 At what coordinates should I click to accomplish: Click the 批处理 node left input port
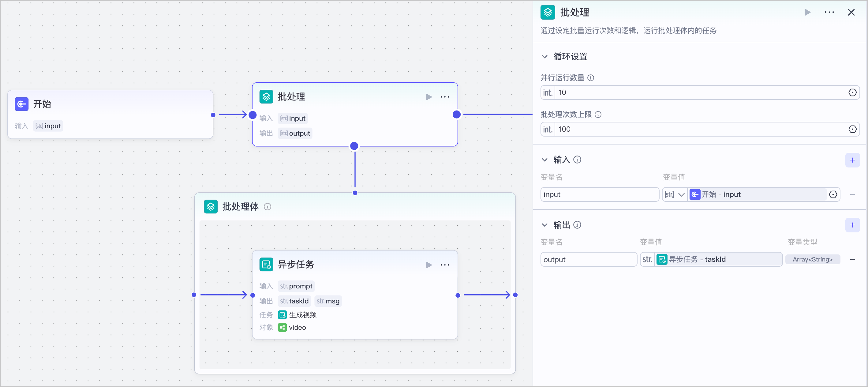(x=253, y=115)
